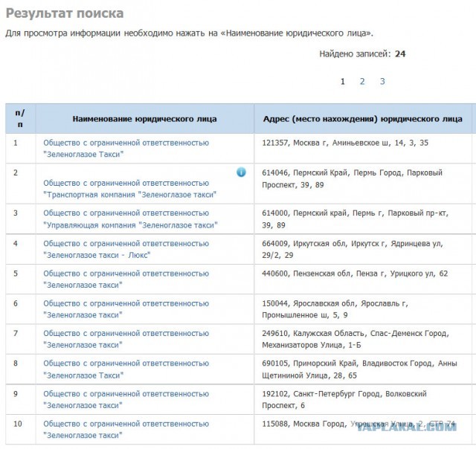Select current page number 1 in pagination

tap(343, 82)
